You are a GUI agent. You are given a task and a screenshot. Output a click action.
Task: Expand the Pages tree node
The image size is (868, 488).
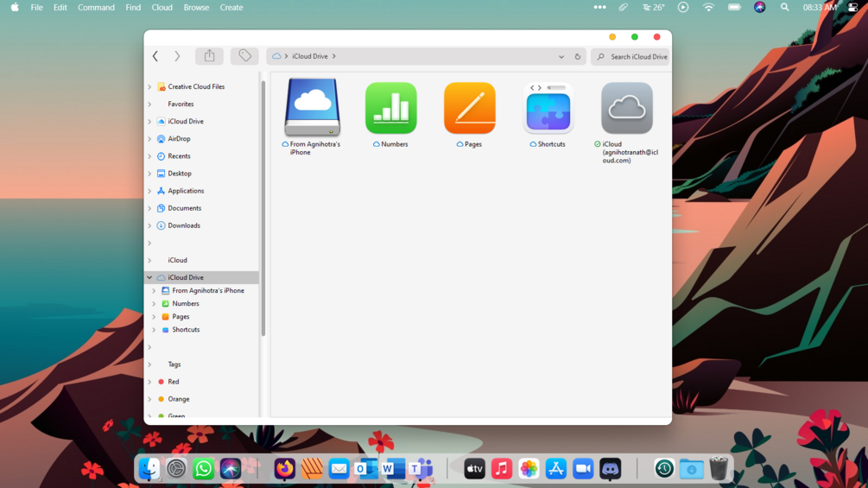tap(154, 317)
